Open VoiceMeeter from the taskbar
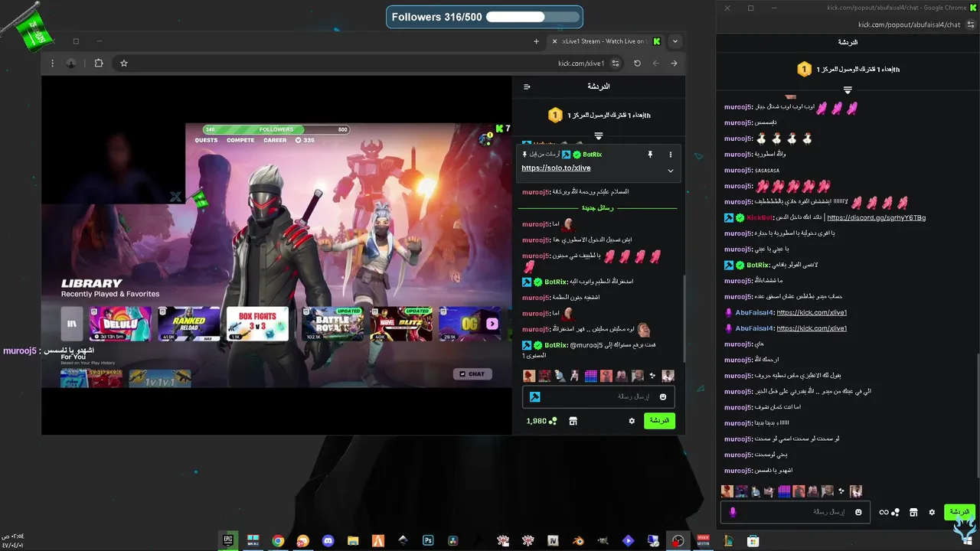This screenshot has height=551, width=980. pyautogui.click(x=703, y=540)
